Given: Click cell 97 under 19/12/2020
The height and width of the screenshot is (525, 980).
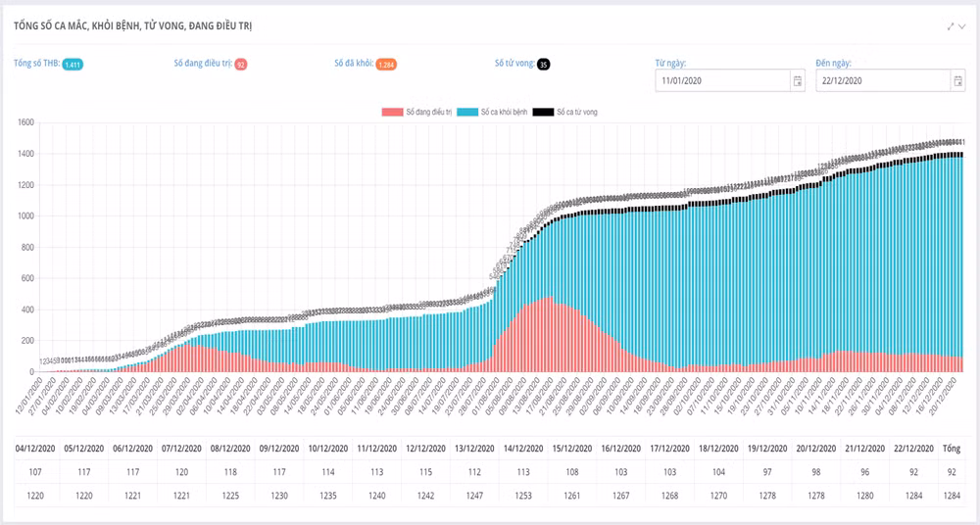Looking at the screenshot, I should 766,472.
